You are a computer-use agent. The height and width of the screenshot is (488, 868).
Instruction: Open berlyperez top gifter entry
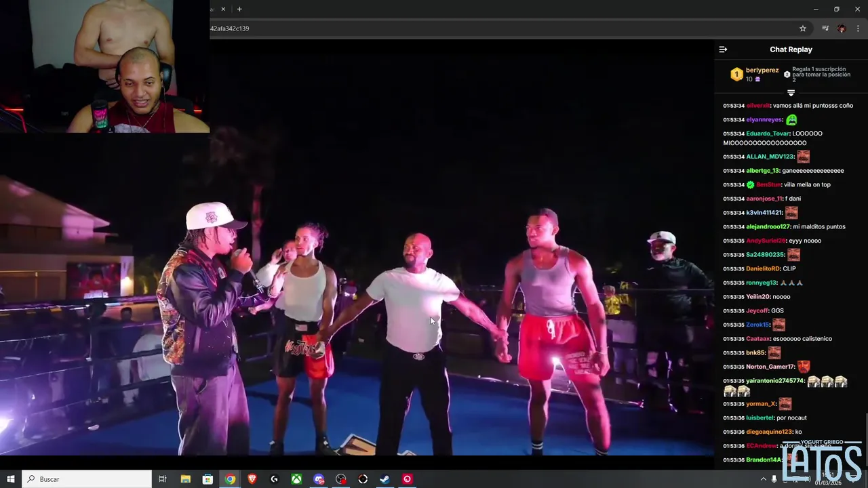pyautogui.click(x=762, y=70)
